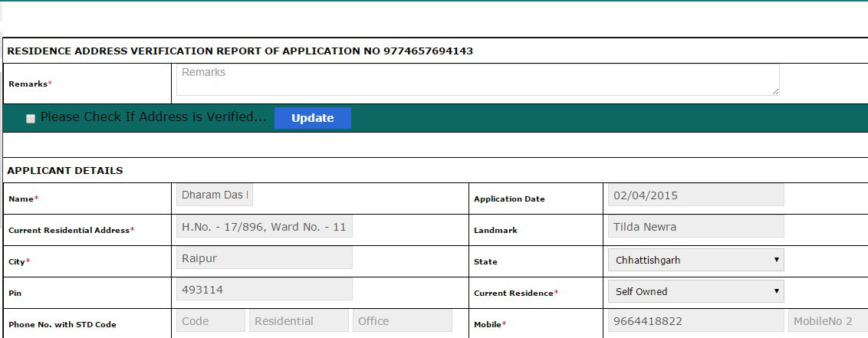
Task: Click the Current Residential Address field
Action: pyautogui.click(x=264, y=227)
